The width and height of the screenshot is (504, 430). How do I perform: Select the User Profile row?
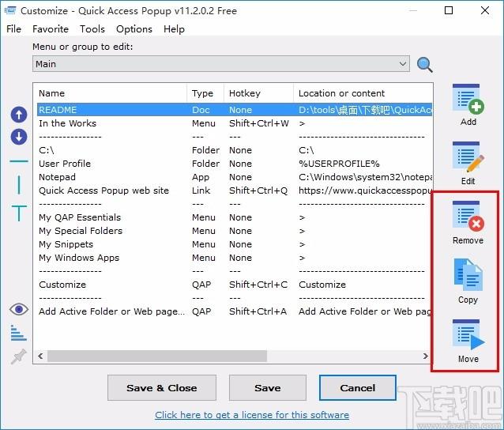point(235,164)
